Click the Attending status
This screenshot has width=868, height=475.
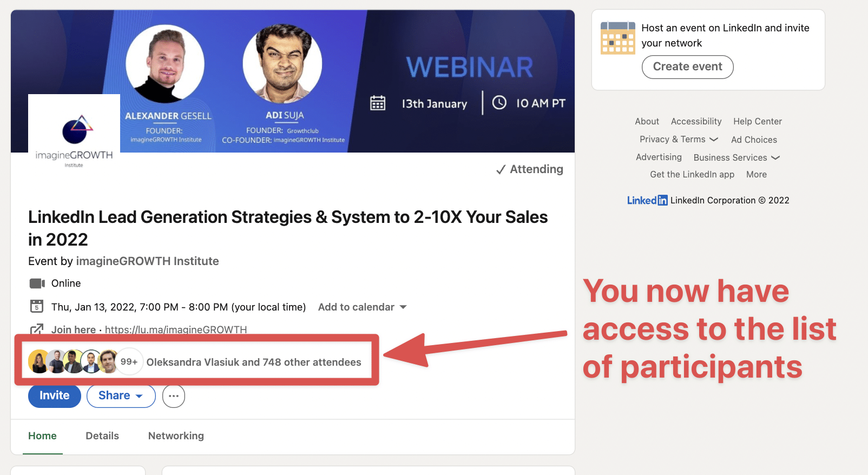point(529,169)
